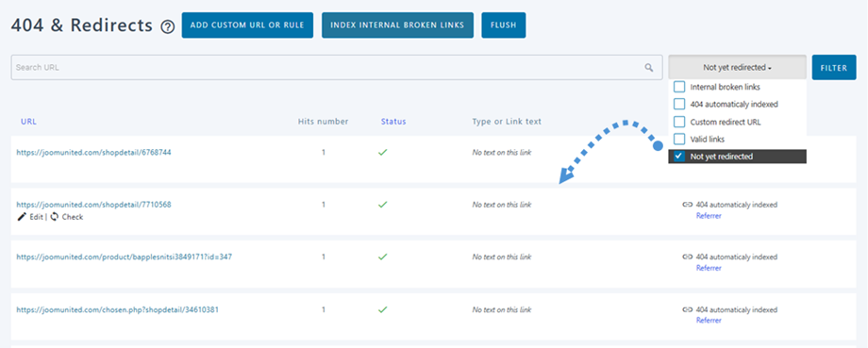Image resolution: width=868 pixels, height=348 pixels.
Task: Click INDEX INTERNAL BROKEN LINKS button
Action: tap(397, 25)
